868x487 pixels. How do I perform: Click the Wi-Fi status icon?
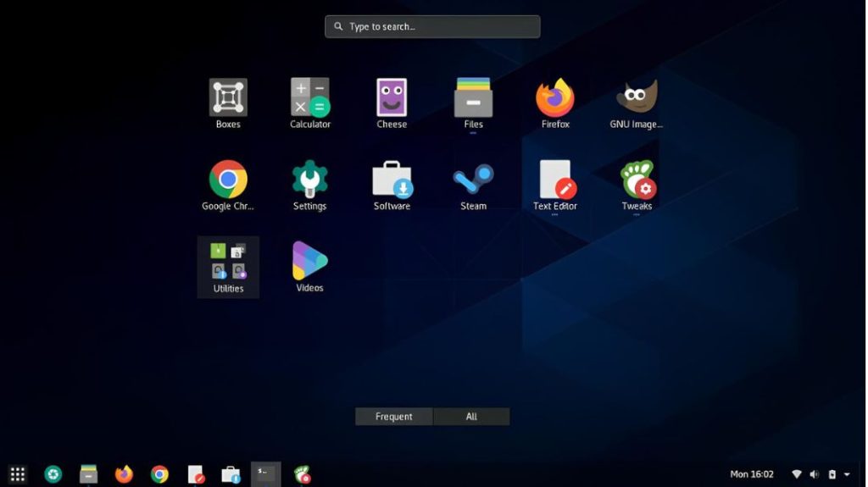point(797,474)
